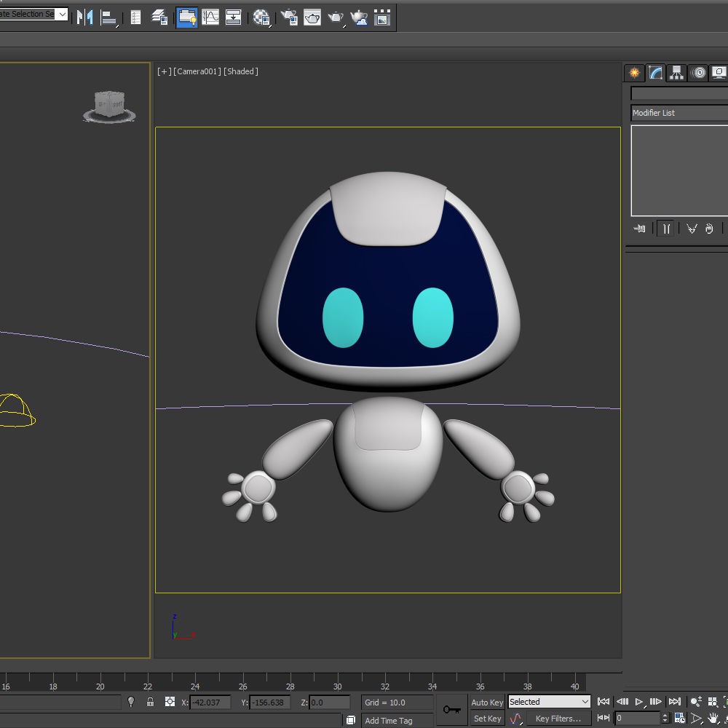Click the Y coordinate field

pos(270,703)
